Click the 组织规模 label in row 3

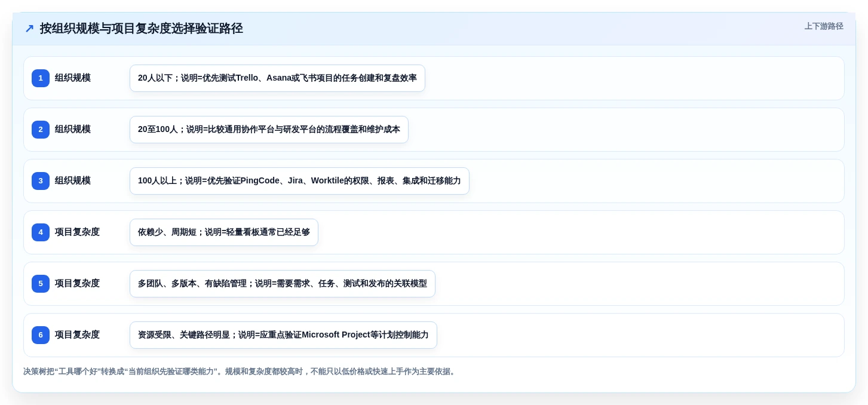click(73, 181)
